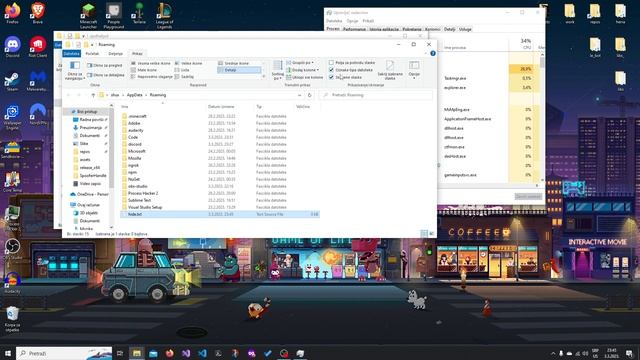Image resolution: width=640 pixels, height=360 pixels.
Task: Switch to Dijeljenje ribbon tab
Action: (116, 53)
